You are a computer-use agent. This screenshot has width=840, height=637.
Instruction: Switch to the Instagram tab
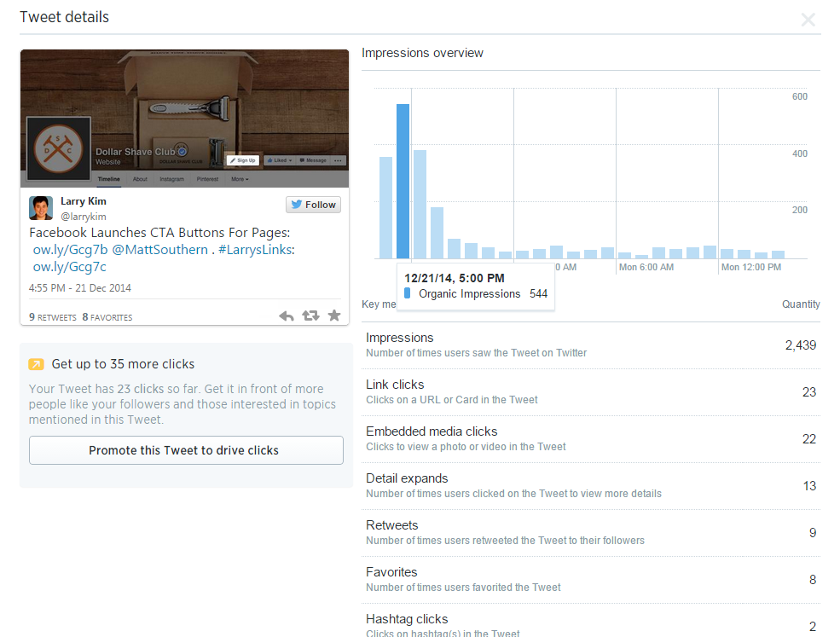coord(172,179)
